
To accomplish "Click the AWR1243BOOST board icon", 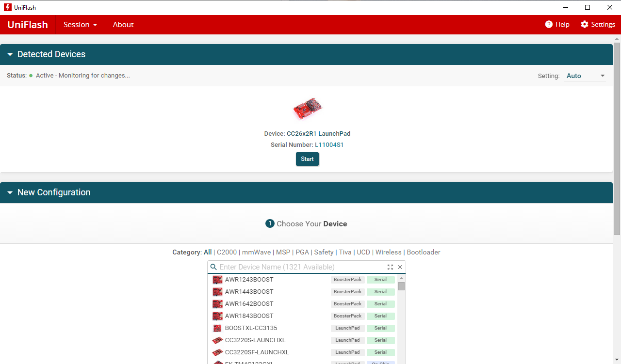I will pos(217,280).
